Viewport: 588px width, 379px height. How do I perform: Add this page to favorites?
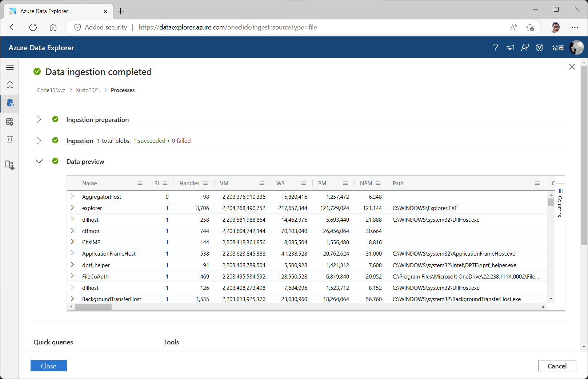[530, 27]
